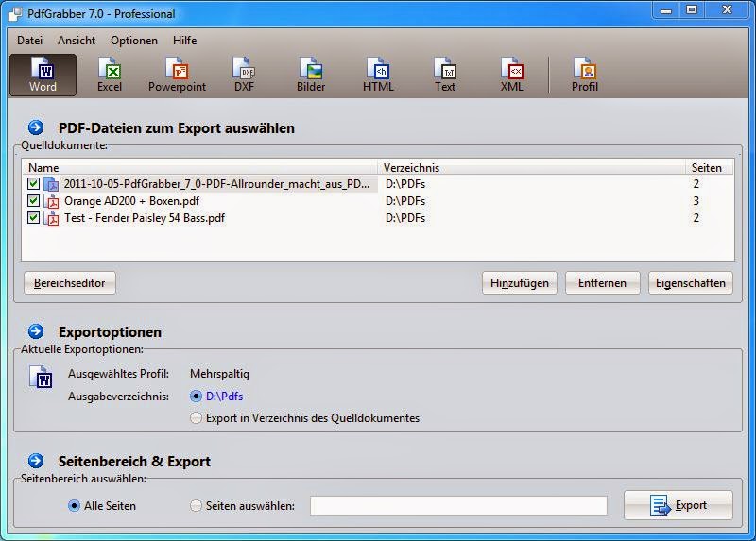Minimize the PdfGrabber window
This screenshot has width=756, height=541.
(666, 10)
